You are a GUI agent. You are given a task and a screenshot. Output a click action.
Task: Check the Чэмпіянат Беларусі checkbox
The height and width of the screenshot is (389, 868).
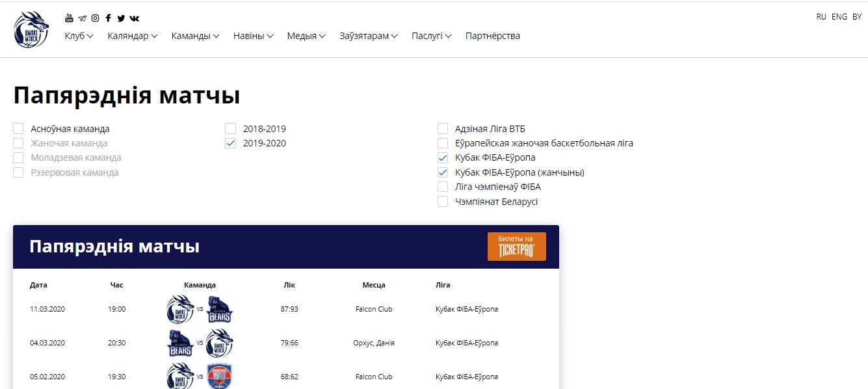click(443, 202)
